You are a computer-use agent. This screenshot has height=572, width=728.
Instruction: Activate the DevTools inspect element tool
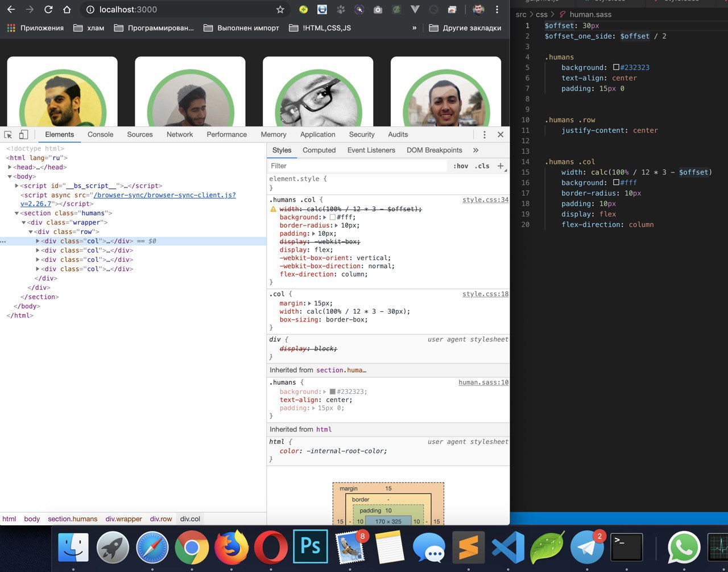point(8,135)
